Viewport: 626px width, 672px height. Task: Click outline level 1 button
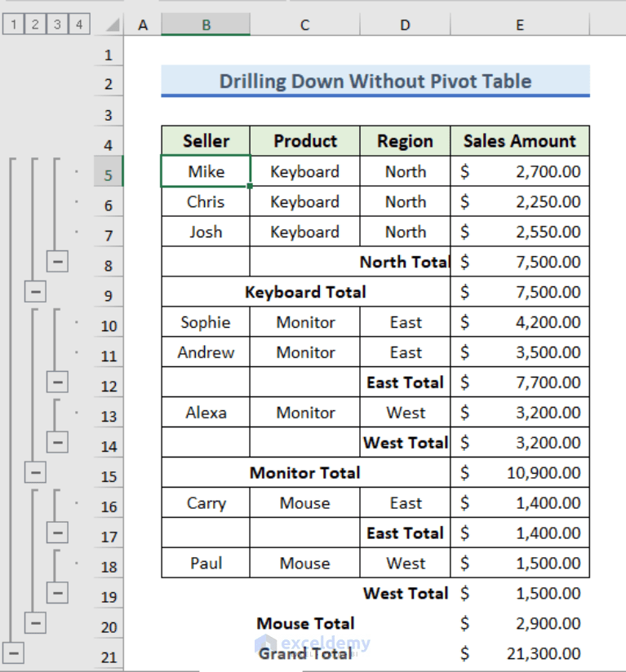tap(14, 24)
